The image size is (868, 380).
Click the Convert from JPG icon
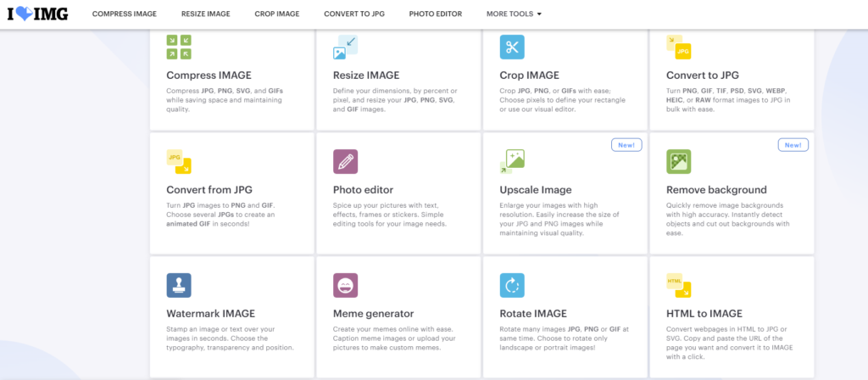[x=179, y=161]
